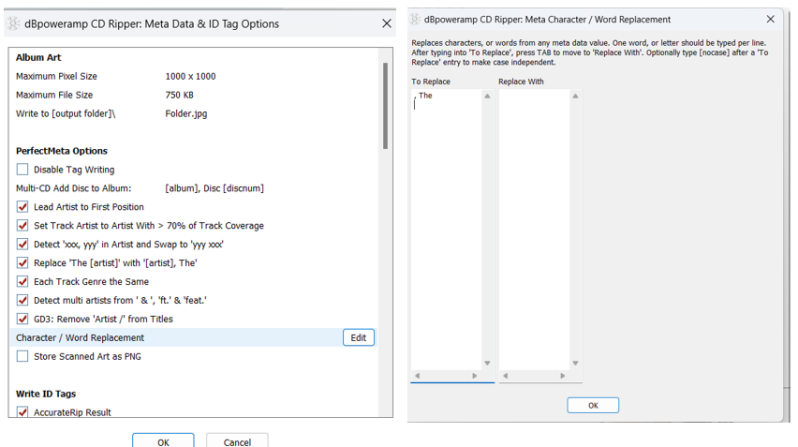Uncheck GD3: Remove 'Artist /' from Titles

tap(23, 319)
